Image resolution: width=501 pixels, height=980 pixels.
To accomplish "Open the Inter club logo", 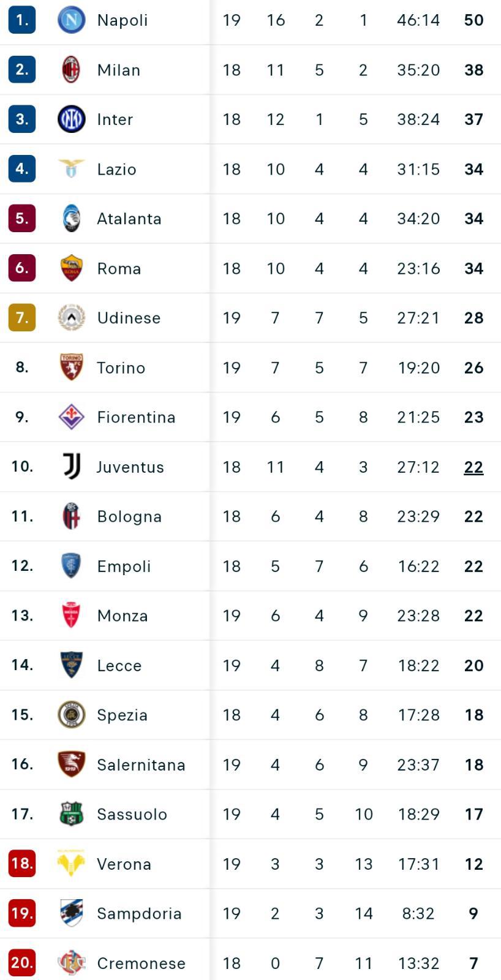I will tap(71, 119).
